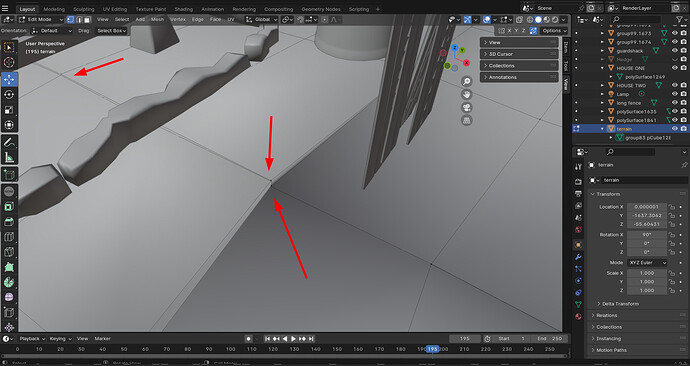Select the Select Box tool
The width and height of the screenshot is (690, 366).
coord(9,48)
